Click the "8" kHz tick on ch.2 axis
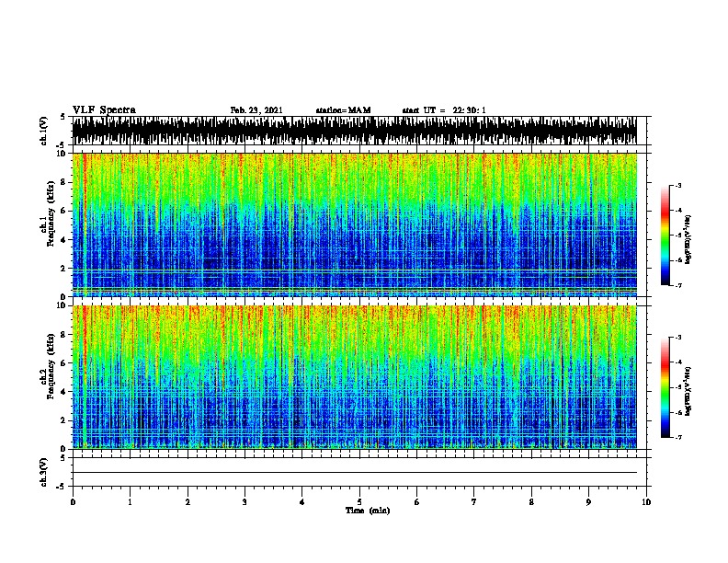728x563 pixels. pyautogui.click(x=63, y=335)
